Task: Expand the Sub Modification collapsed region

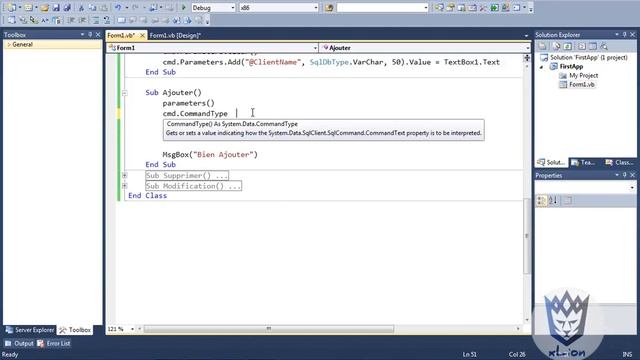Action: click(124, 186)
